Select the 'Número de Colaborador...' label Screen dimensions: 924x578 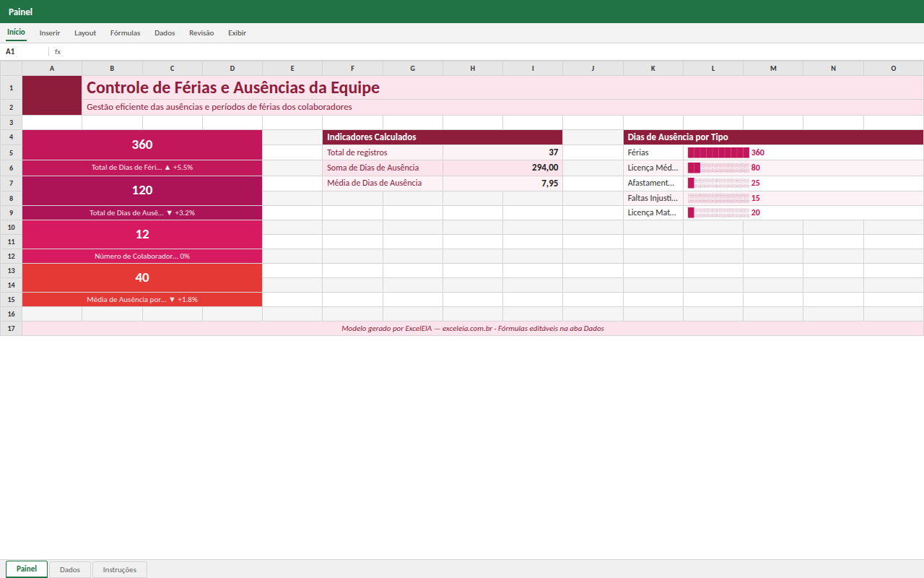[142, 256]
